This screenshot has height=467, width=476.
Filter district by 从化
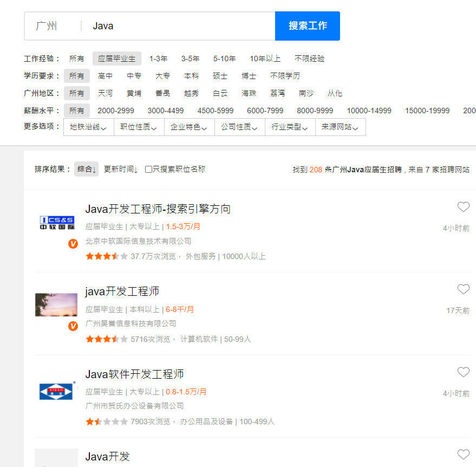(335, 93)
